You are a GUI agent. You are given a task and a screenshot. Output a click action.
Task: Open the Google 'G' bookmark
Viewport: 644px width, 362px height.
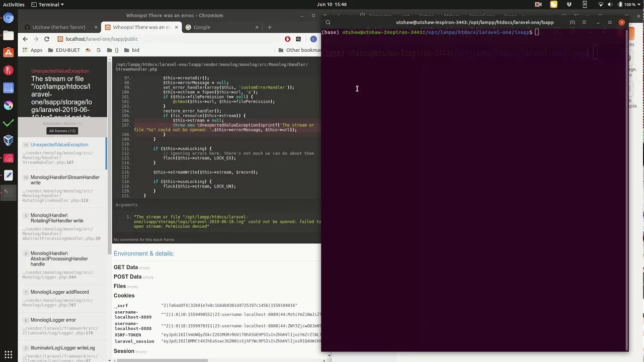99,50
